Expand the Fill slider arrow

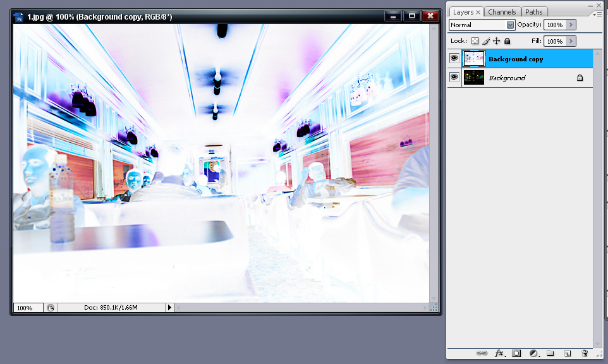pos(571,41)
